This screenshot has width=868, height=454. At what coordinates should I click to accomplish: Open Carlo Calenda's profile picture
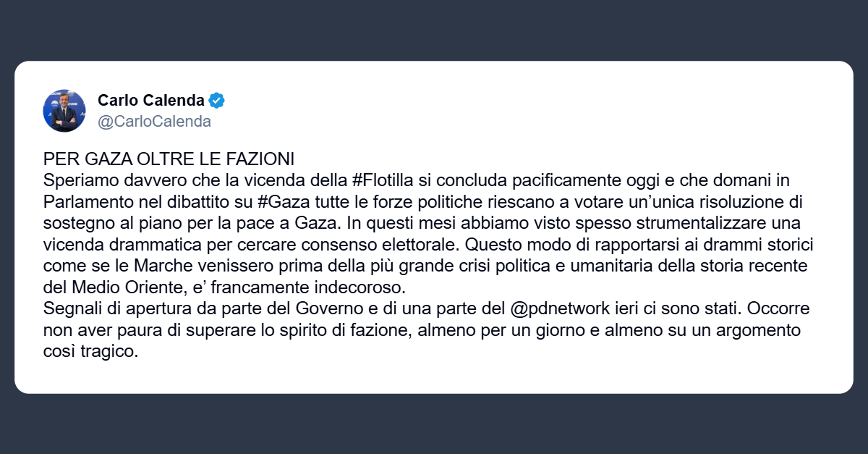point(64,111)
